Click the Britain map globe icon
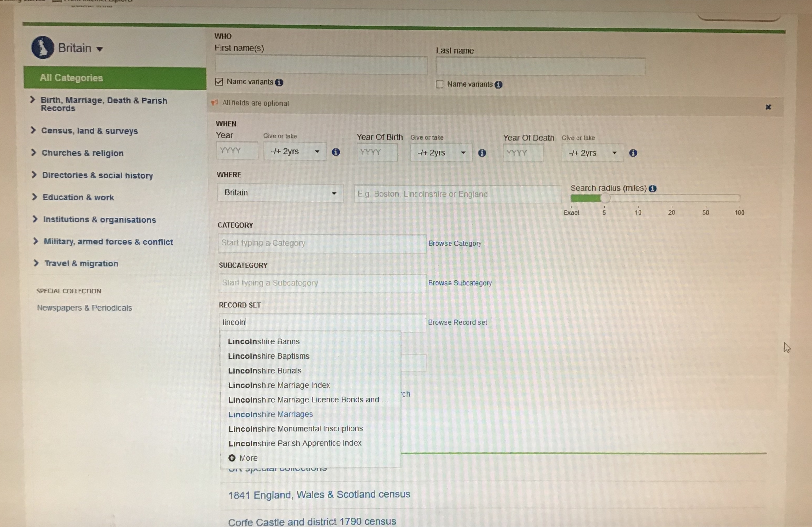This screenshot has width=812, height=527. 43,48
